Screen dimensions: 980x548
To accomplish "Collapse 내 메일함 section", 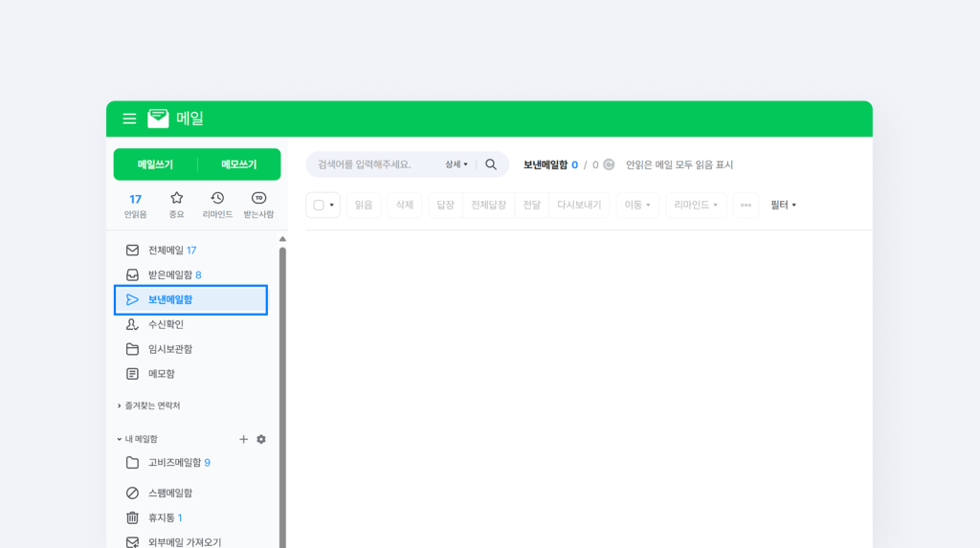I will 138,439.
